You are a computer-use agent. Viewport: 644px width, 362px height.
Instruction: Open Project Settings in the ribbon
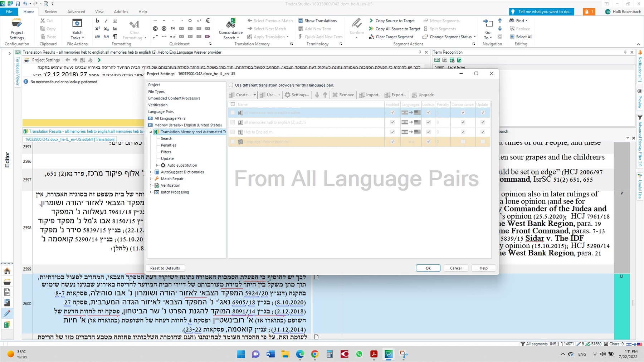(x=16, y=29)
